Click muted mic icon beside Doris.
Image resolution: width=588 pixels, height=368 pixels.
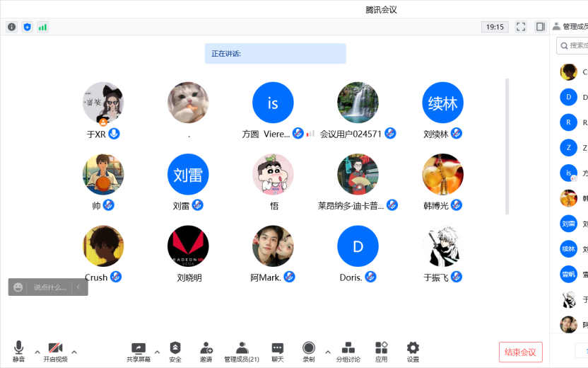[370, 277]
